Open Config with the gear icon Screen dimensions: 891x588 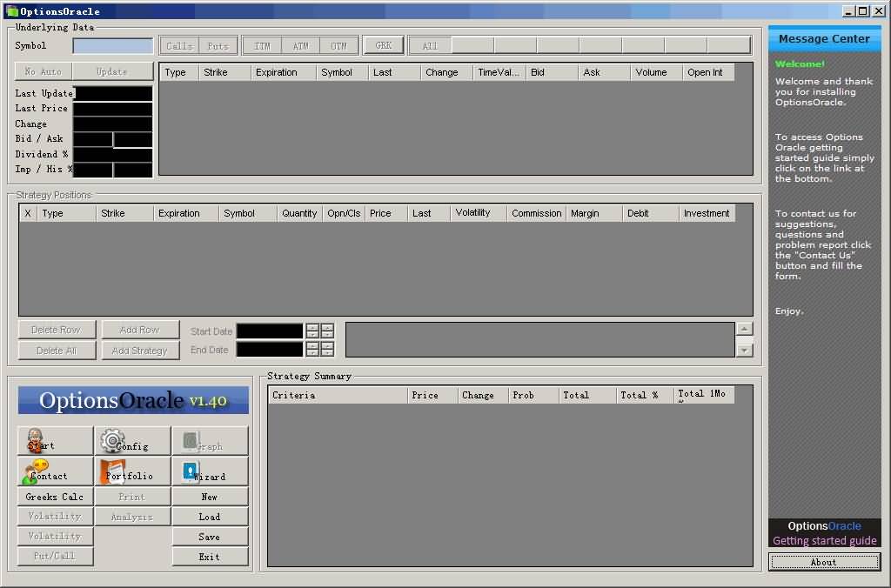(x=132, y=441)
